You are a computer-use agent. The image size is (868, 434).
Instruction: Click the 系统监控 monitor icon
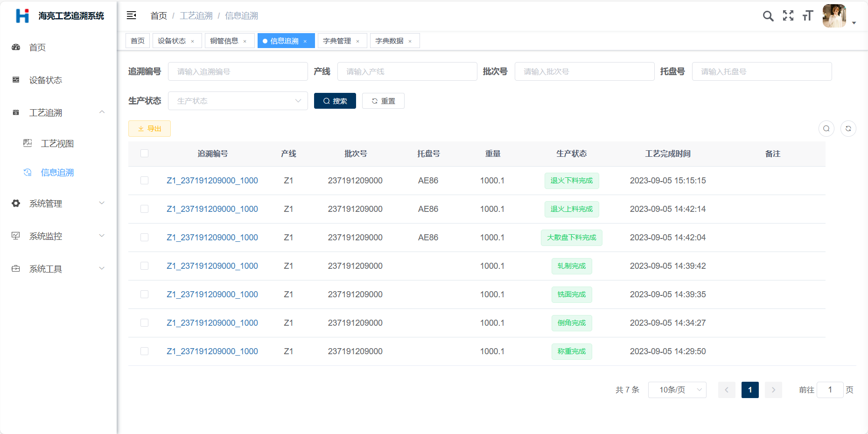click(x=16, y=236)
